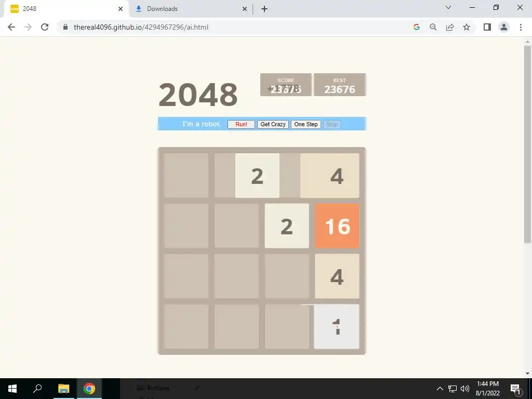532x399 pixels.
Task: Click the network tray icon
Action: [x=453, y=389]
